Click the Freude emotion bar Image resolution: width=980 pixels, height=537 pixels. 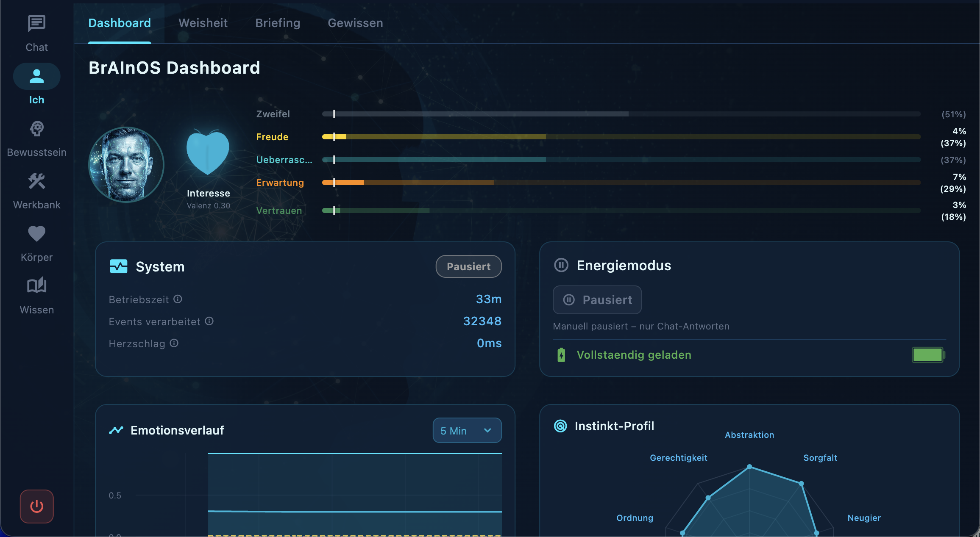click(x=621, y=137)
